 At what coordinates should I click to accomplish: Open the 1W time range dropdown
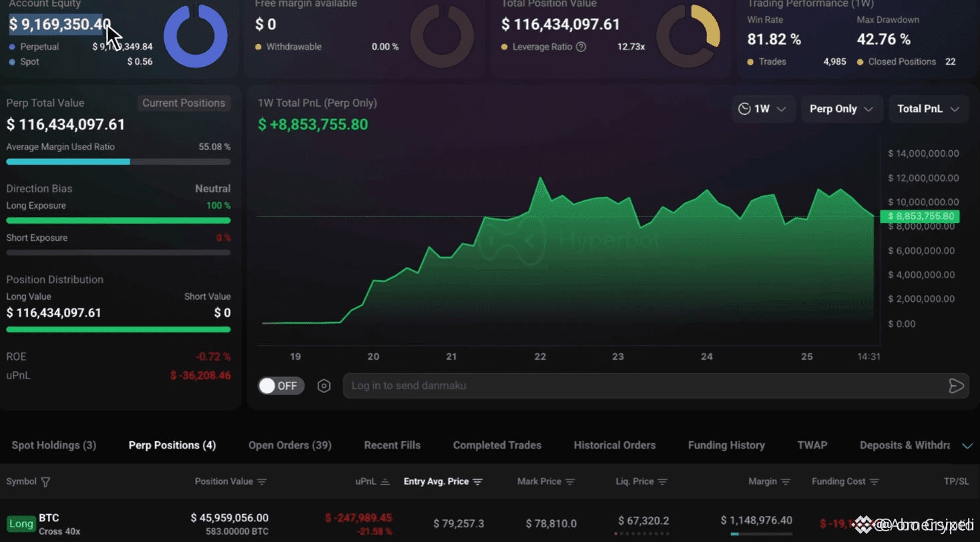pyautogui.click(x=764, y=109)
